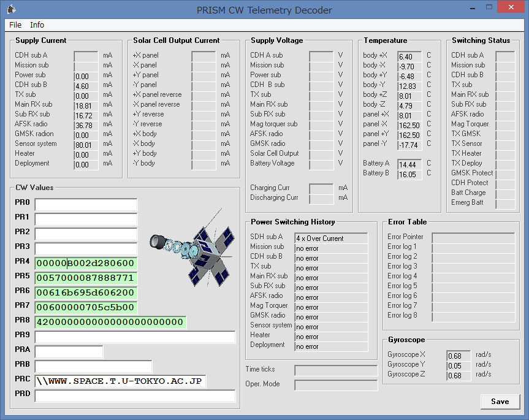Screen dimensions: 529x420
Task: Click +X panel solar current field
Action: [204, 56]
